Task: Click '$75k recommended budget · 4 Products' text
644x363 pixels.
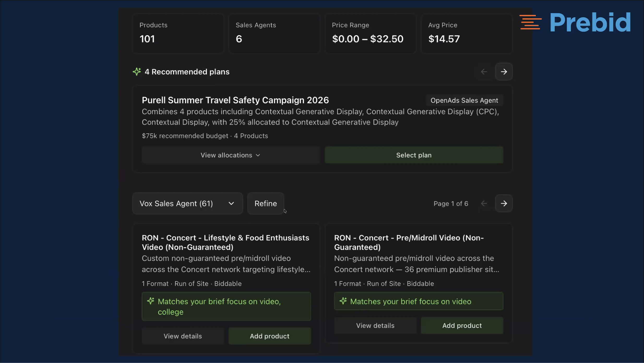Action: tap(205, 136)
